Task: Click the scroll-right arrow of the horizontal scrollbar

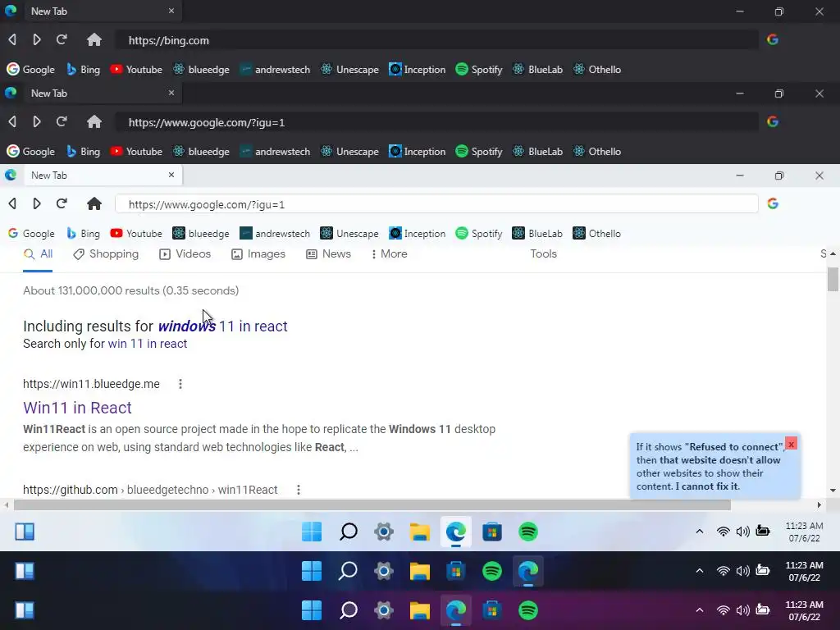Action: pos(819,504)
